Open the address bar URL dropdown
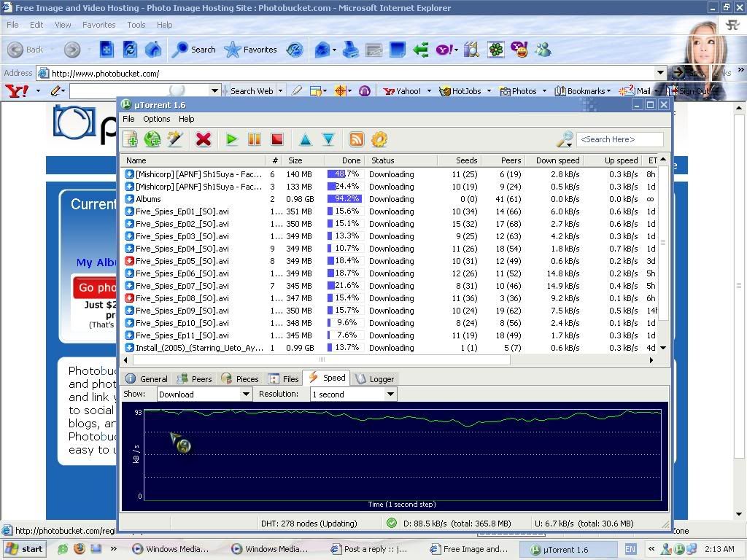 pos(660,73)
